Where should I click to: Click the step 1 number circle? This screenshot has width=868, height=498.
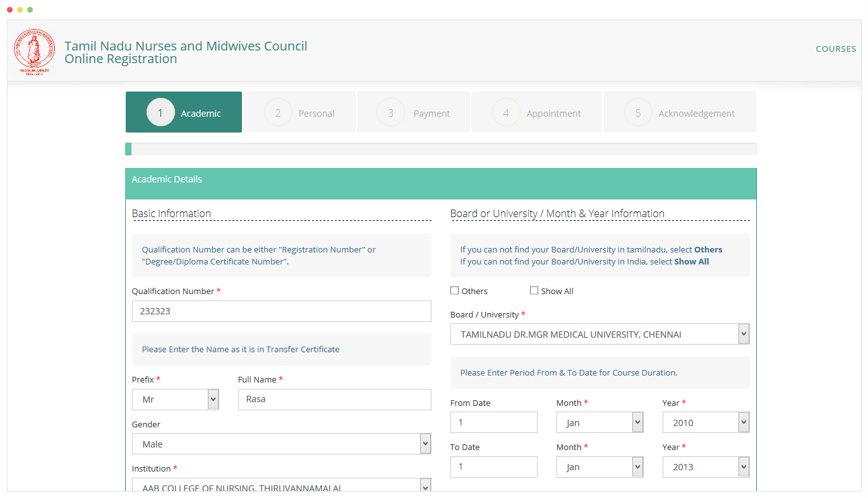pos(160,112)
